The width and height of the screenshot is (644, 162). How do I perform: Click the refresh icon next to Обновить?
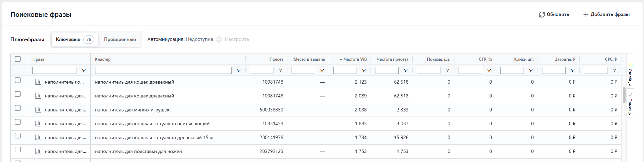point(542,15)
